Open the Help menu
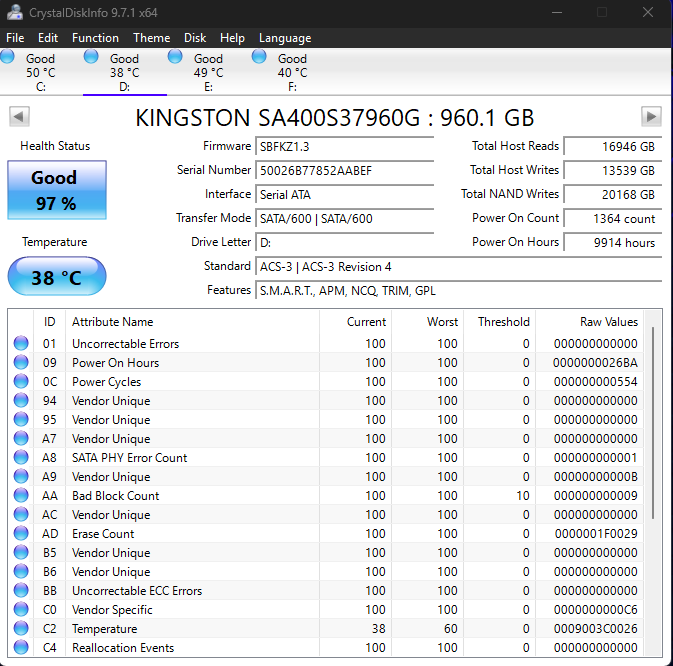Viewport: 673px width, 666px height. point(232,38)
